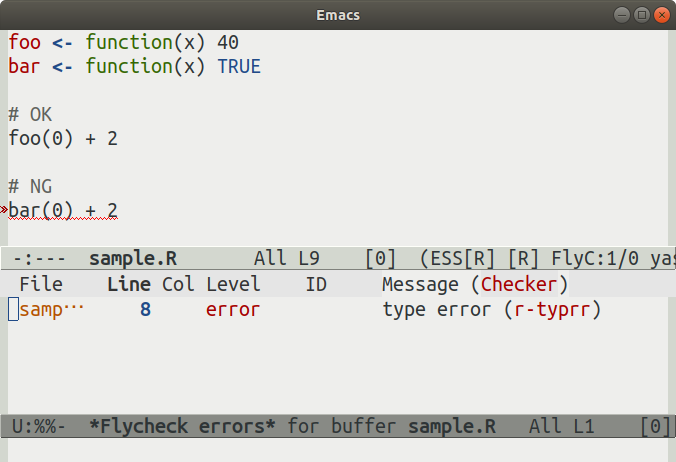This screenshot has height=462, width=676.
Task: Click the 'All L9' position indicator
Action: tap(287, 258)
